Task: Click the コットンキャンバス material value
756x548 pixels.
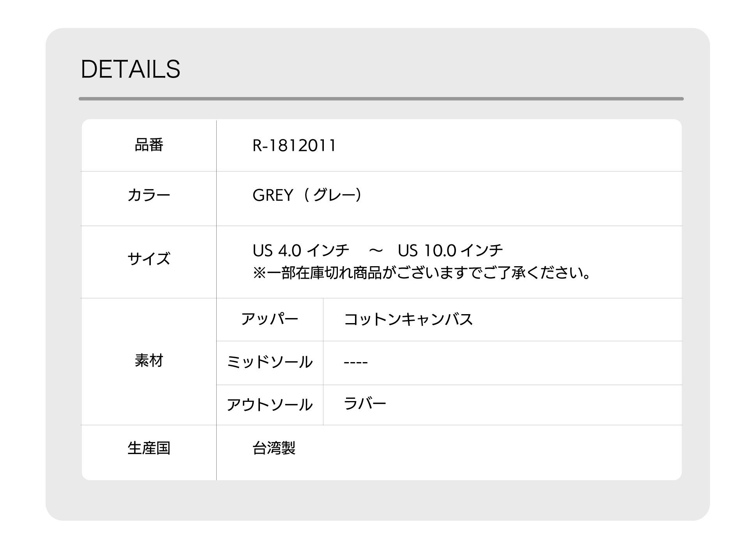Action: (x=408, y=319)
